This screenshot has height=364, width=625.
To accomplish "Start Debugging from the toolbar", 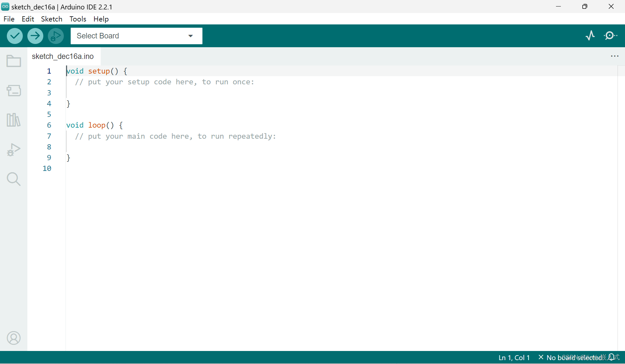I will [56, 36].
